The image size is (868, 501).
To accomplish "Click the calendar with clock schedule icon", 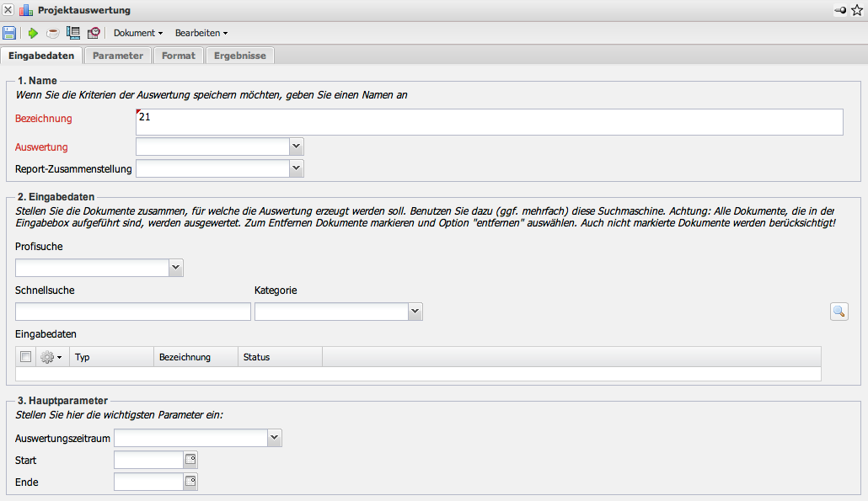I will pyautogui.click(x=94, y=33).
